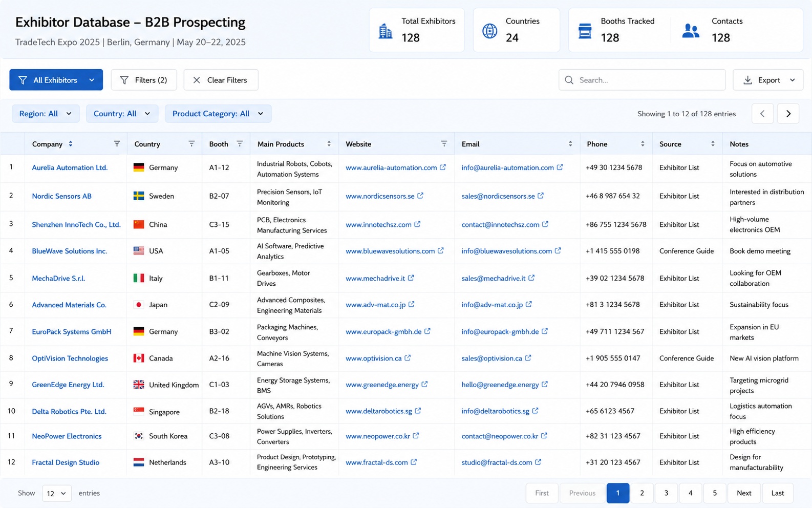Click the Canada flag in OptiVision row

(139, 358)
